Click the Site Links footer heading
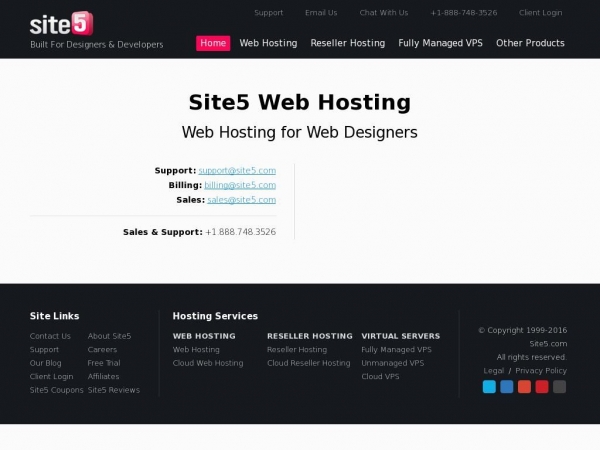The width and height of the screenshot is (600, 450). click(54, 316)
